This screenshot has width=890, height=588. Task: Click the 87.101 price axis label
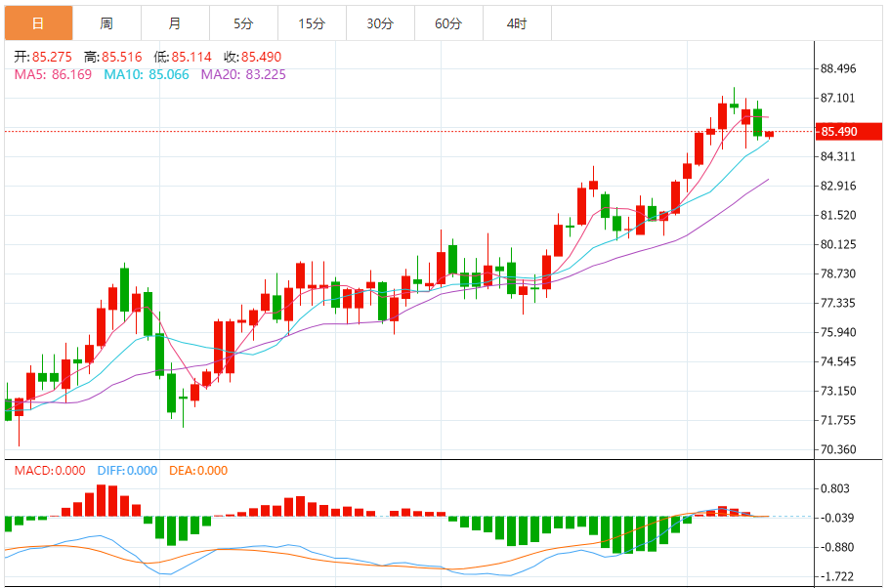pyautogui.click(x=838, y=99)
